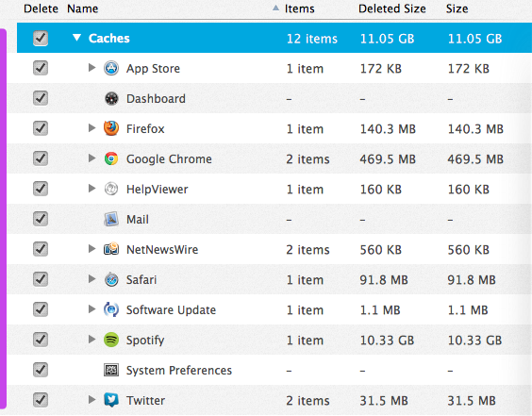Screen dimensions: 532x416
Task: Click the Firefox icon
Action: pos(111,128)
